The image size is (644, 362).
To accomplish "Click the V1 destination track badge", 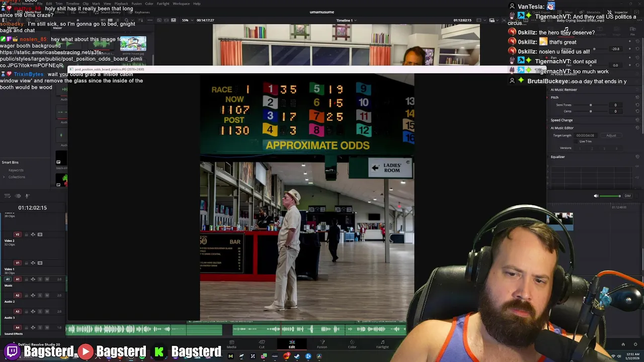I will [x=18, y=263].
